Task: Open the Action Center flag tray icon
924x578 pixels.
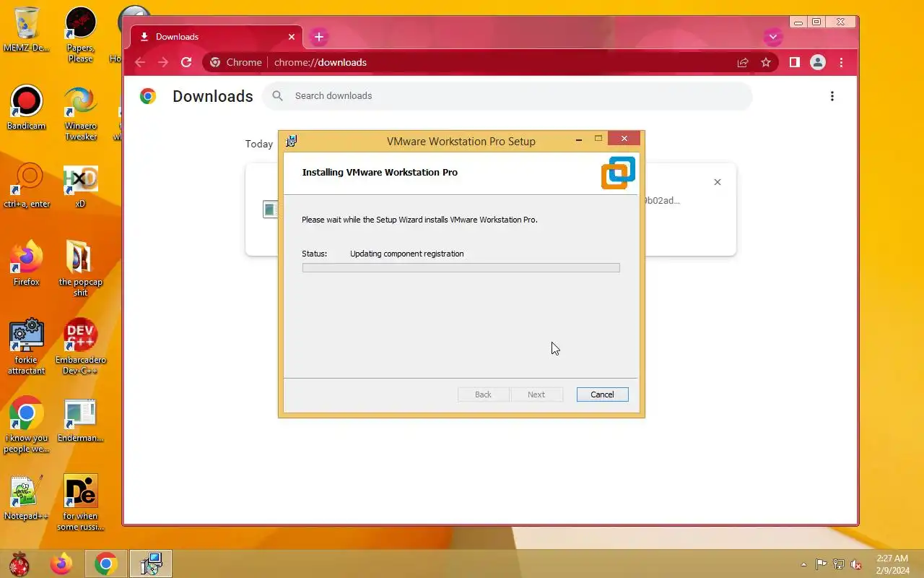Action: pyautogui.click(x=821, y=564)
